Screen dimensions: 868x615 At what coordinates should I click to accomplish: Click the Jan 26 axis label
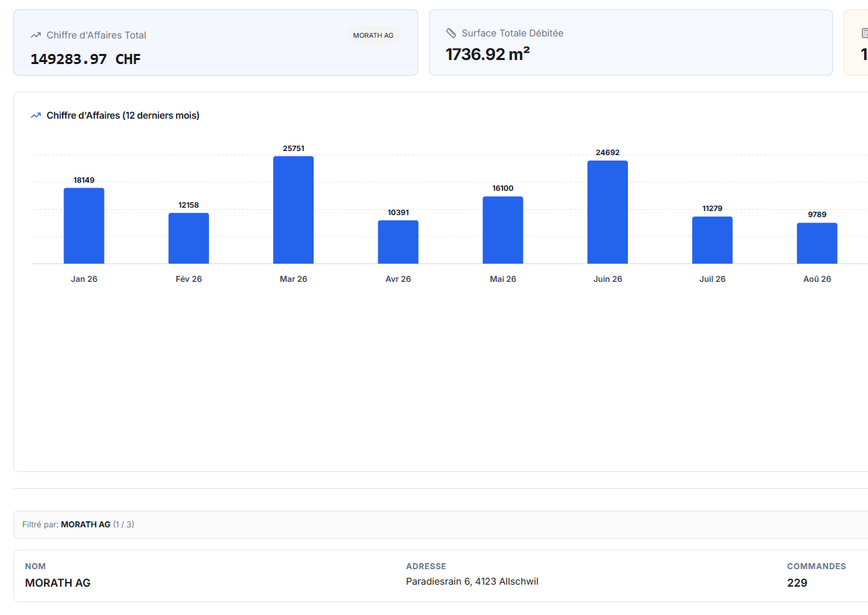pos(84,279)
